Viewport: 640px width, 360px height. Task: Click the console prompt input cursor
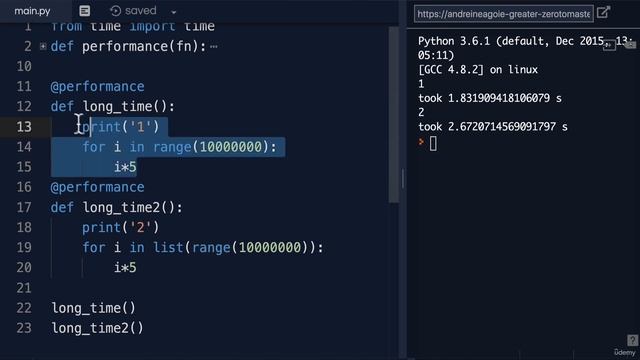click(x=433, y=143)
